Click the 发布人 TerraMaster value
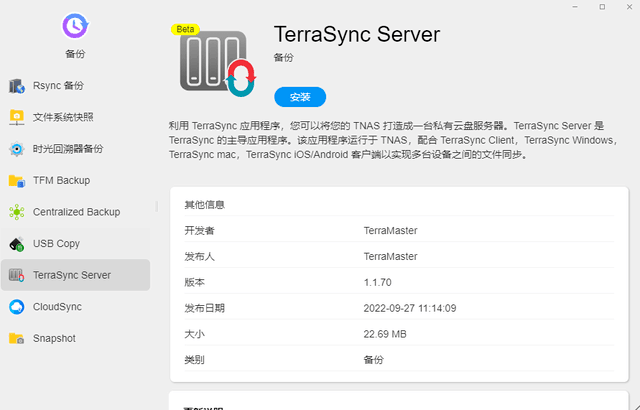Image resolution: width=640 pixels, height=410 pixels. [x=391, y=257]
